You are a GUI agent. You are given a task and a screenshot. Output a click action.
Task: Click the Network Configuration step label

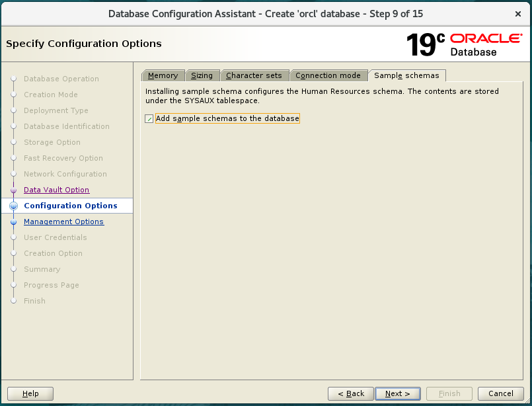pos(65,174)
